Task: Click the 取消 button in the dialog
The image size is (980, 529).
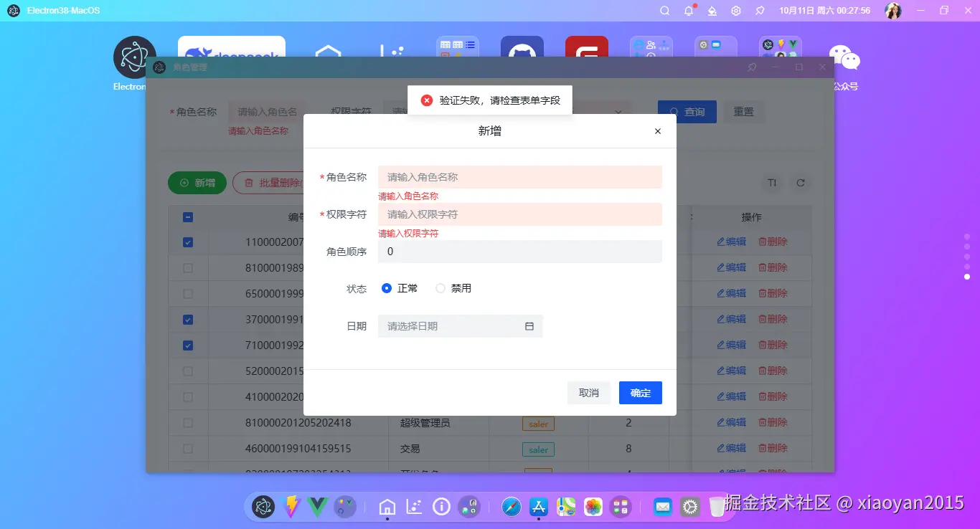Action: (588, 392)
